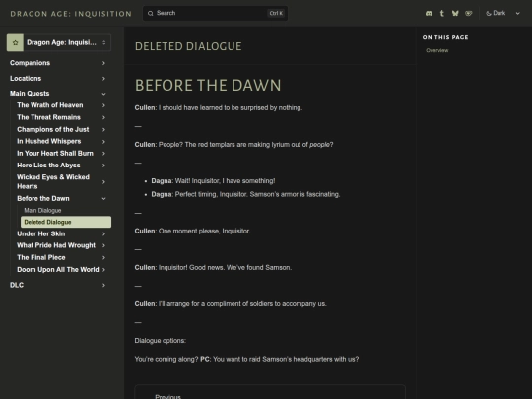
Task: Expand Wicked Eyes & Wicked Hearts chevron
Action: [x=103, y=182]
